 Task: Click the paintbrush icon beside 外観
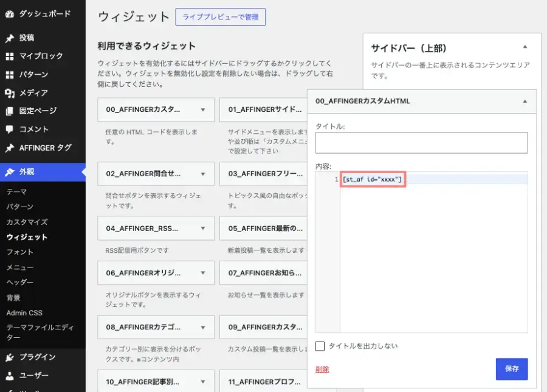point(9,172)
